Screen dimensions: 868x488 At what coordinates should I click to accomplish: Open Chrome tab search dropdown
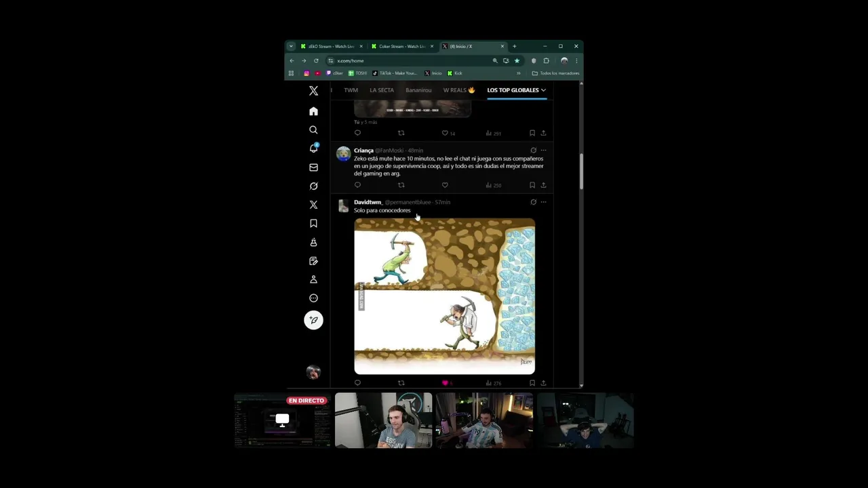tap(291, 46)
